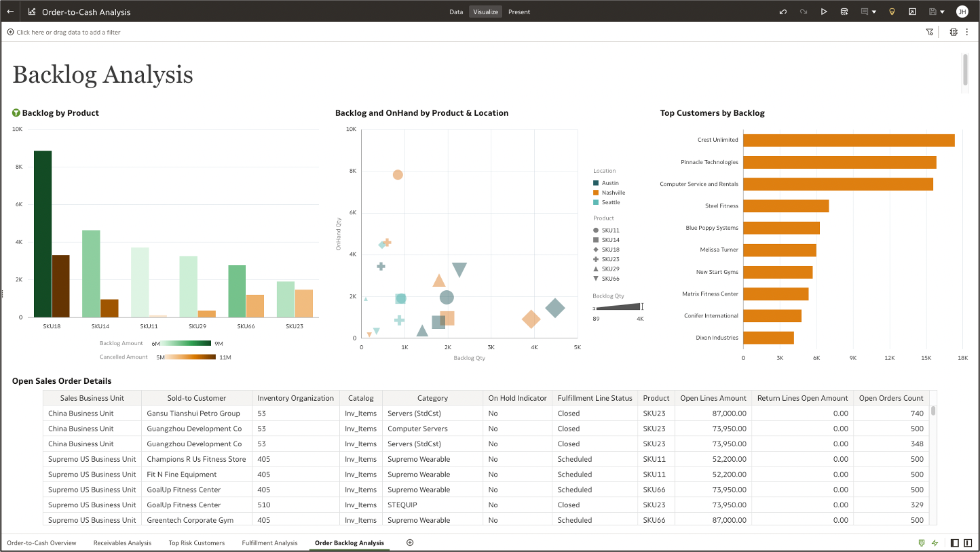Click the Export icon in the top toolbar

(912, 12)
